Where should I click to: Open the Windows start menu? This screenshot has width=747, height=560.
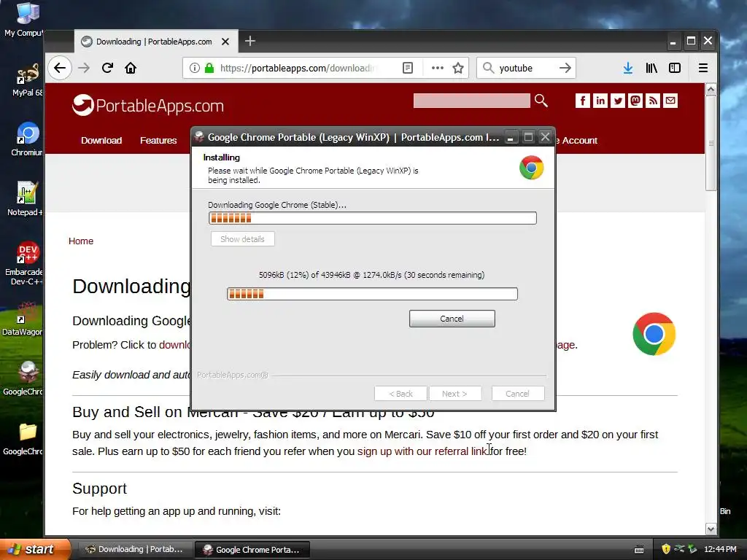(35, 549)
